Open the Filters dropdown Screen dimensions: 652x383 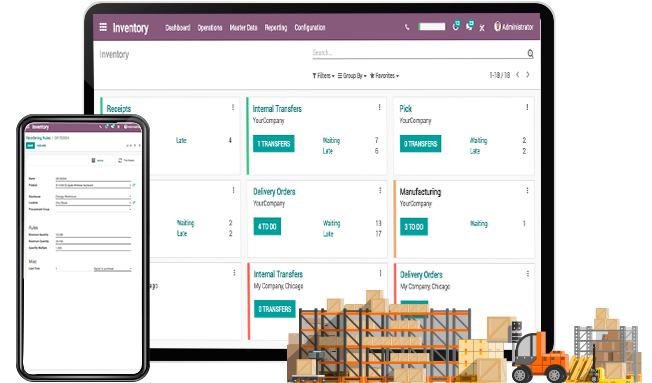coord(323,76)
